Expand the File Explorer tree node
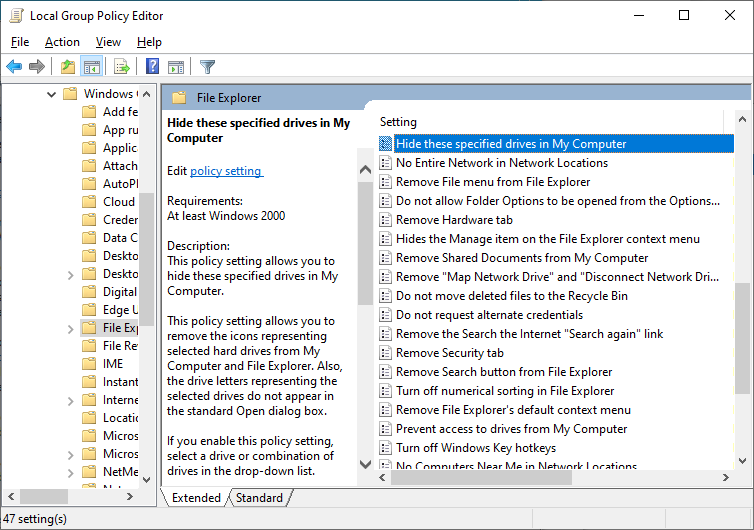754x530 pixels. tap(69, 328)
